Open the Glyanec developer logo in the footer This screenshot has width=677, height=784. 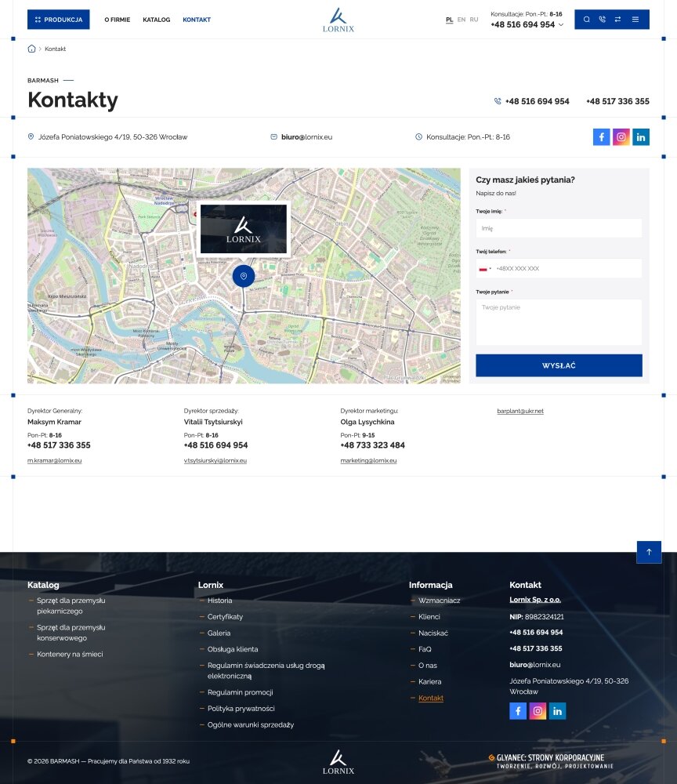pos(551,761)
